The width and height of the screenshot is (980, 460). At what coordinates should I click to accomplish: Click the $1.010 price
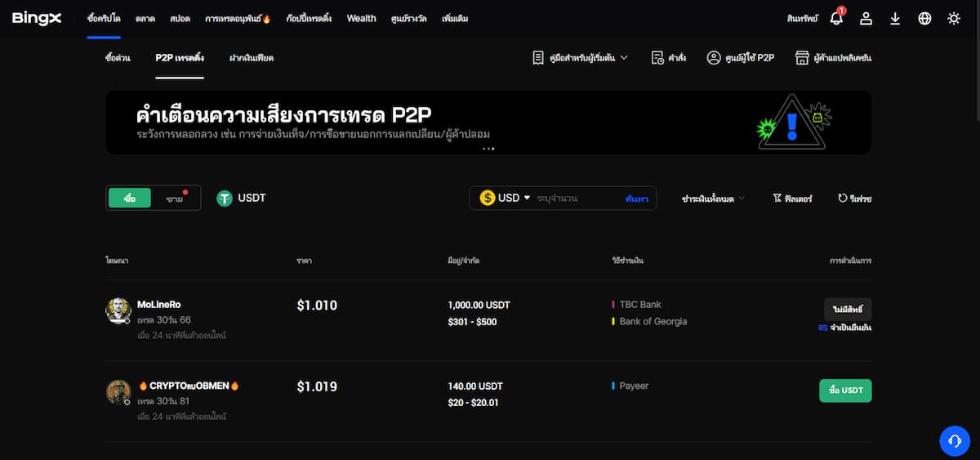click(317, 306)
